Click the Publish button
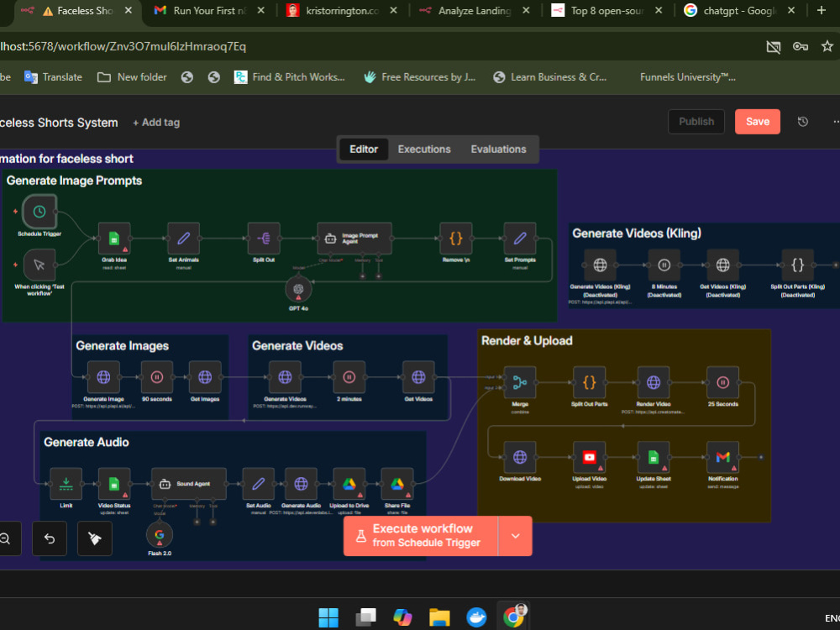Image resolution: width=840 pixels, height=630 pixels. click(x=696, y=122)
